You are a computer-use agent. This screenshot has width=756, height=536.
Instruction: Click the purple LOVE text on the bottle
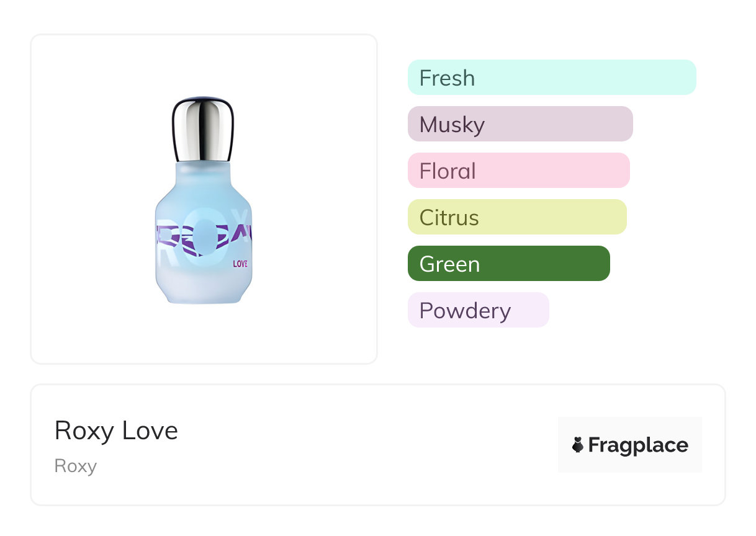tap(240, 264)
